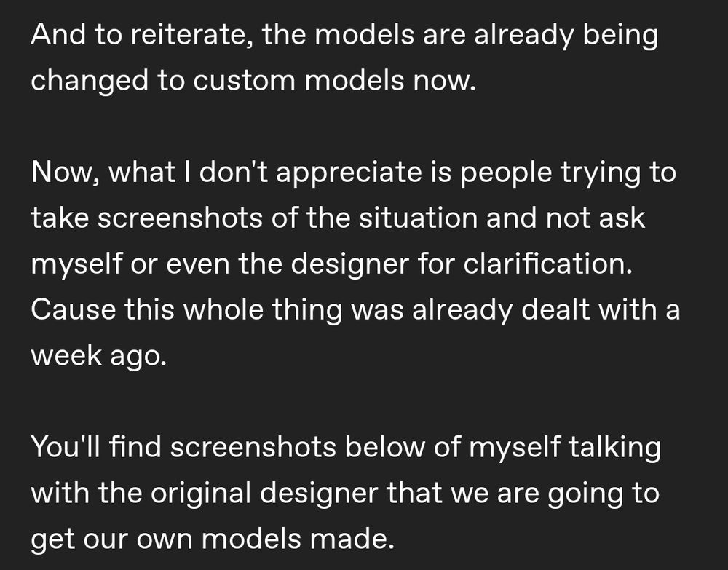Click the word "And" at the very beginning

pos(56,36)
